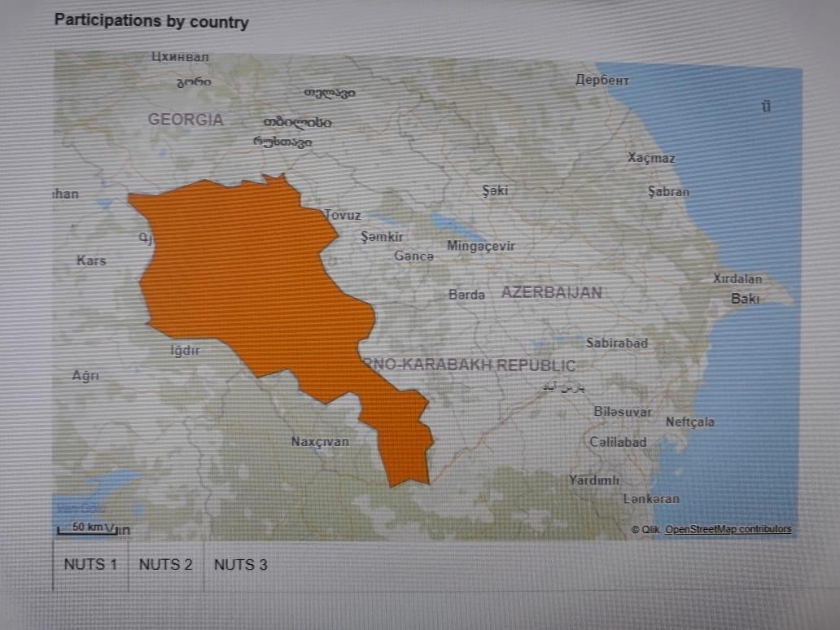Click the Tovuz city label
The width and height of the screenshot is (840, 630).
(343, 216)
